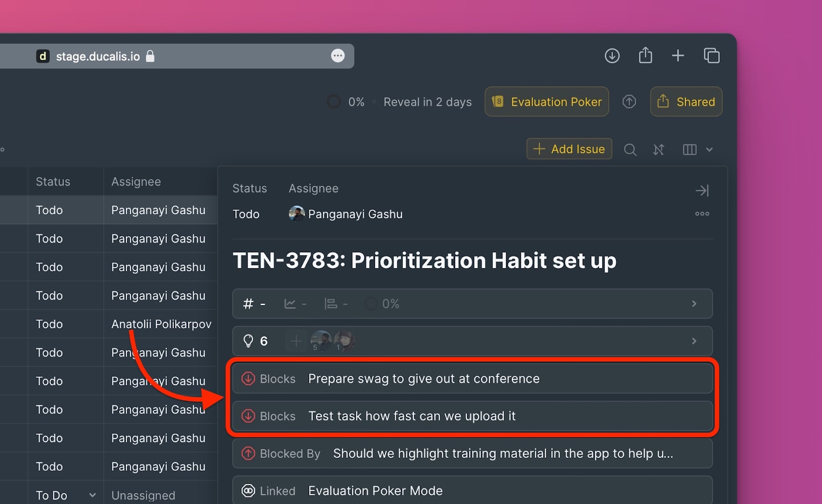
Task: Show the browser tab overview
Action: 712,55
